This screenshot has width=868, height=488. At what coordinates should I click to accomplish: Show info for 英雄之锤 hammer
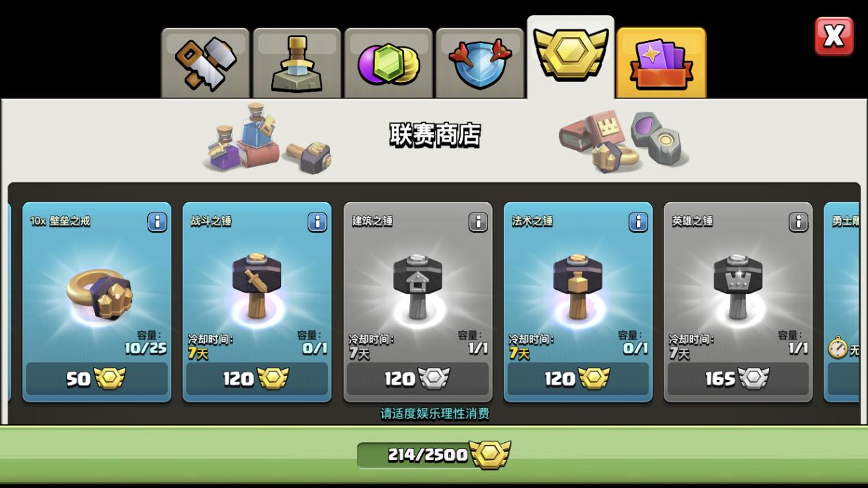pyautogui.click(x=798, y=222)
